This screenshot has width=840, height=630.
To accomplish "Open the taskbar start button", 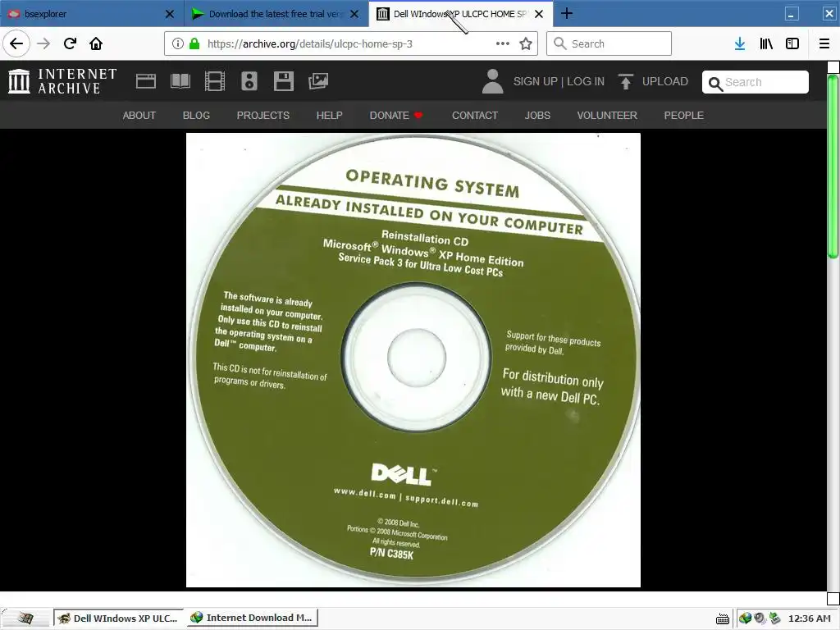I will (25, 619).
